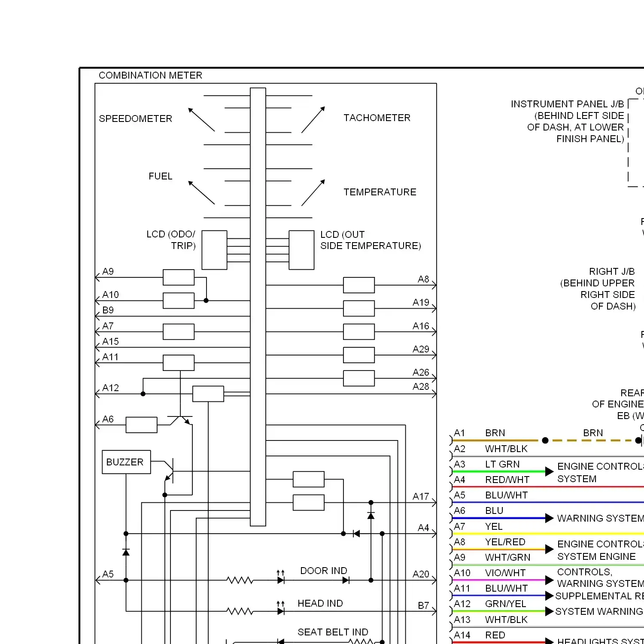Screen dimensions: 644x644
Task: Click terminal B9 on the meter's left edge
Action: (x=108, y=310)
